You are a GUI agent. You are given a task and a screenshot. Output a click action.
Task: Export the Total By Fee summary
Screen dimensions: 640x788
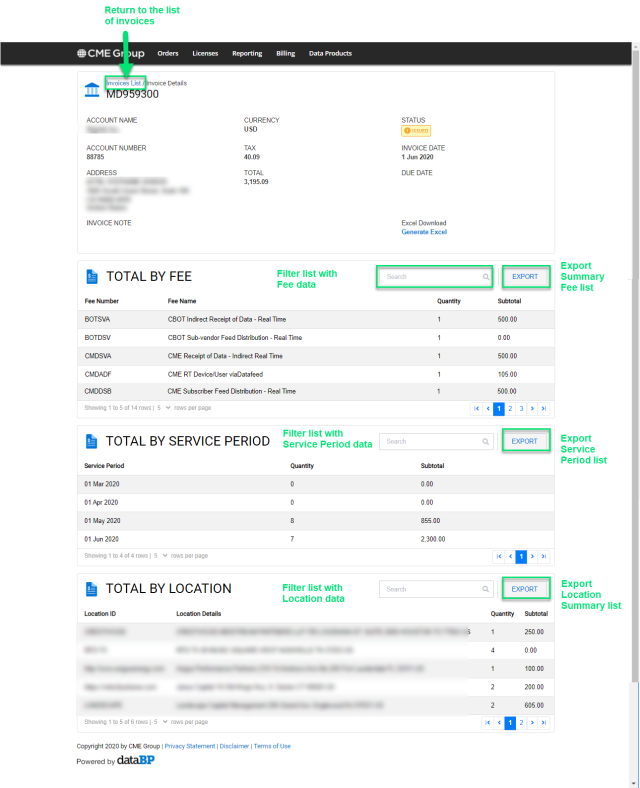click(525, 277)
